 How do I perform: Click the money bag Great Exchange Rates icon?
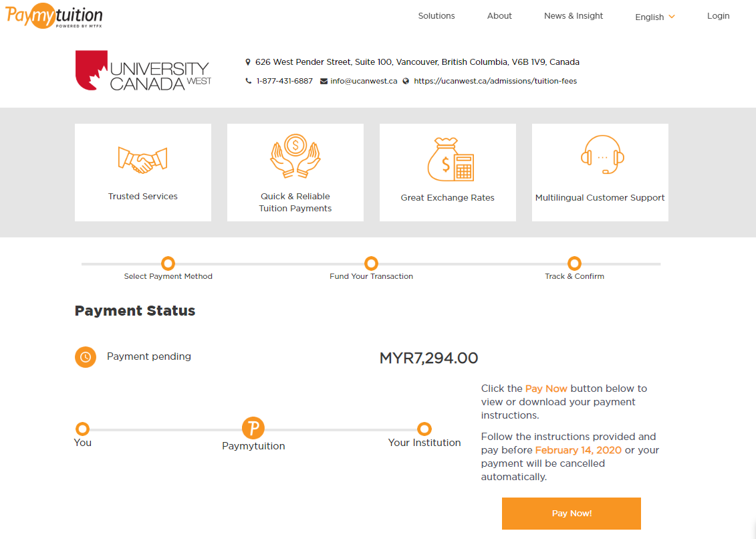point(450,159)
